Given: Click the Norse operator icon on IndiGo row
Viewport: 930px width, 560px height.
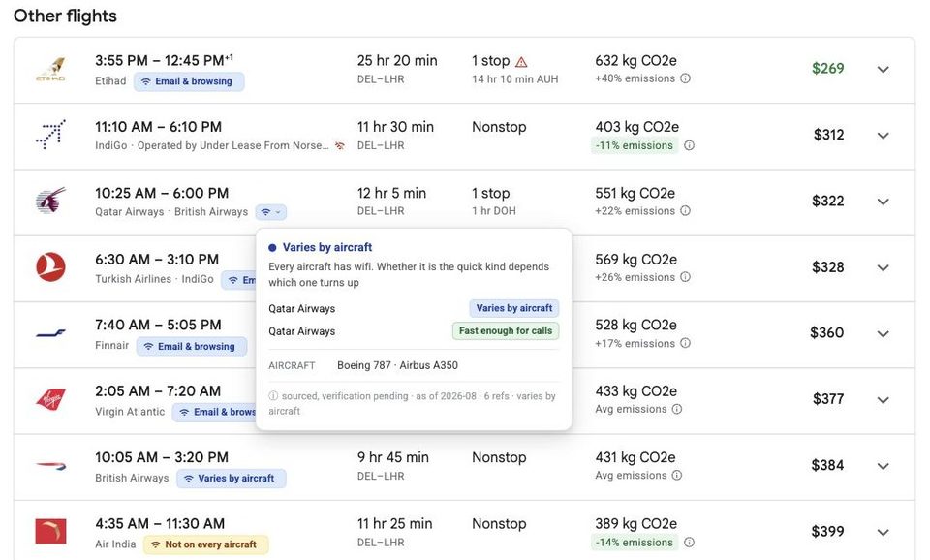Looking at the screenshot, I should coord(340,145).
